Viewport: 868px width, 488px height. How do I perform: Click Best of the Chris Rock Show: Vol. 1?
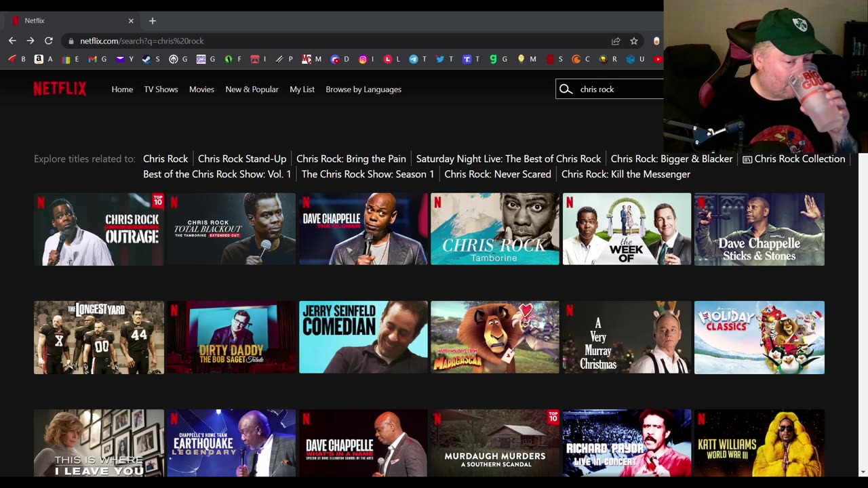pyautogui.click(x=217, y=174)
